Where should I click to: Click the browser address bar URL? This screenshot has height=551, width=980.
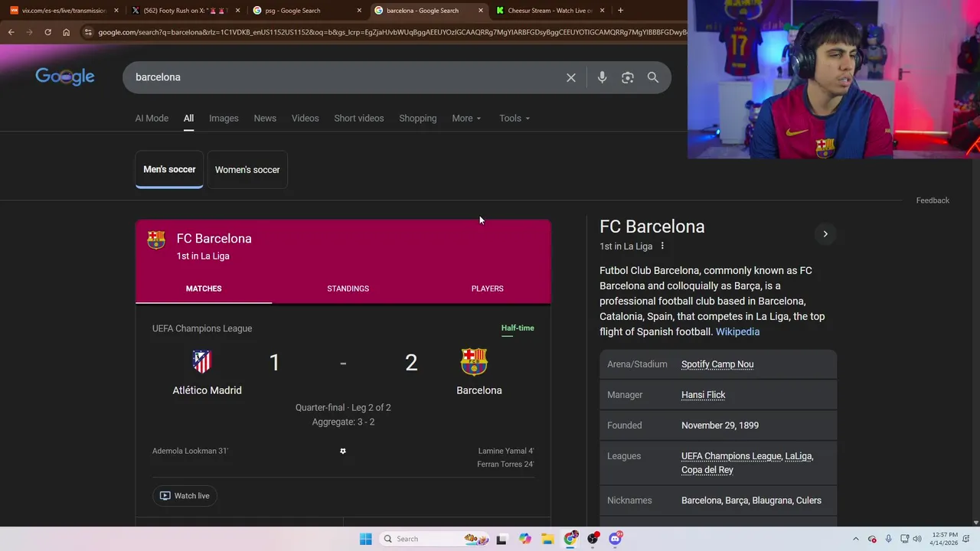pyautogui.click(x=390, y=32)
